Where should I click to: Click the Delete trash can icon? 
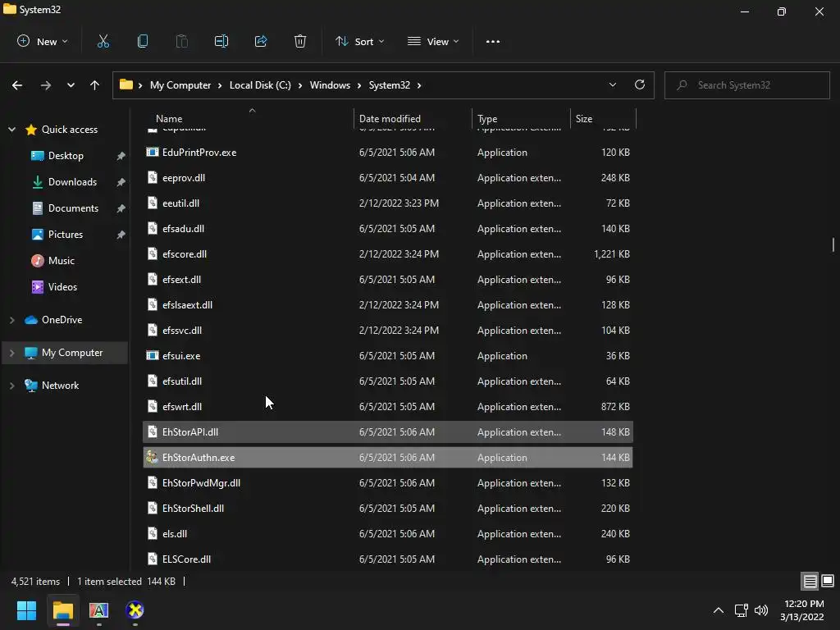(300, 41)
